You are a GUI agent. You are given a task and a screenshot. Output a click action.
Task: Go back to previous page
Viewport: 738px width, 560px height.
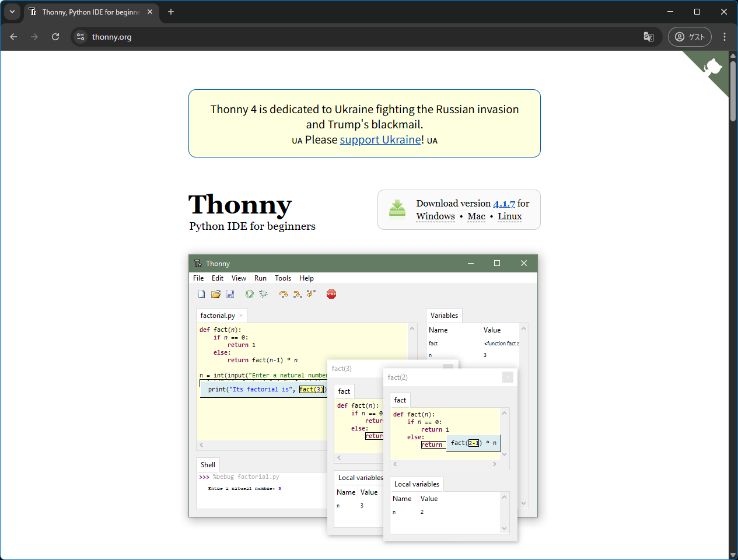click(x=13, y=37)
